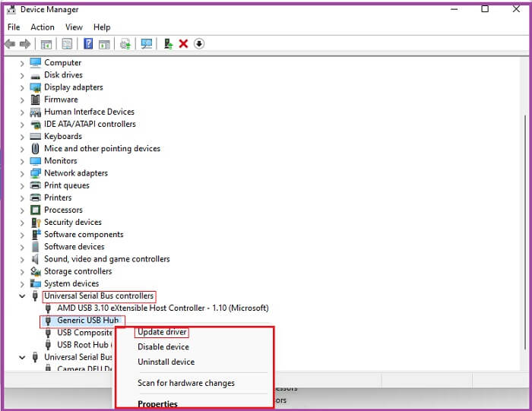Screen dimensions: 532x411
Task: Select the Print queues label
Action: pyautogui.click(x=67, y=185)
